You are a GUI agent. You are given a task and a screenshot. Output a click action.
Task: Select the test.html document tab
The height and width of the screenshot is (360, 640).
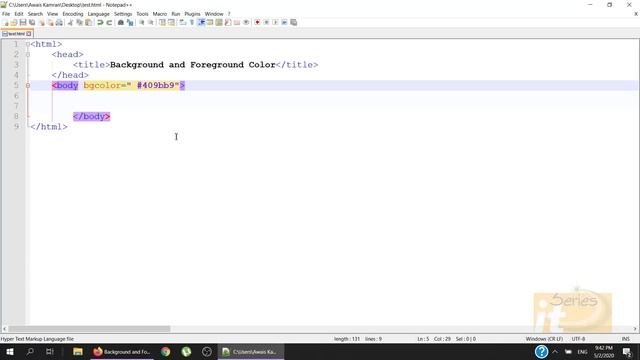[x=16, y=34]
